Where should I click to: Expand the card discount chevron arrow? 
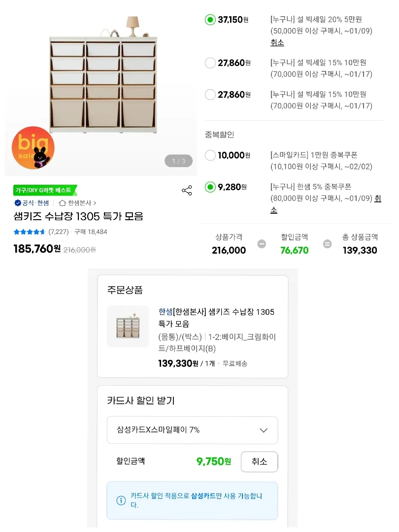click(x=264, y=430)
